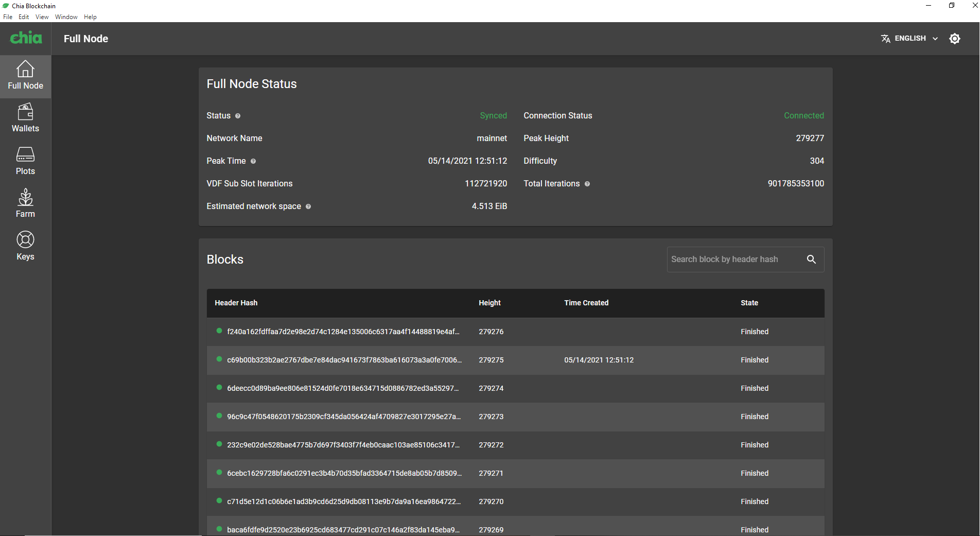This screenshot has width=980, height=536.
Task: Click green status dot for block 279274
Action: pos(219,388)
